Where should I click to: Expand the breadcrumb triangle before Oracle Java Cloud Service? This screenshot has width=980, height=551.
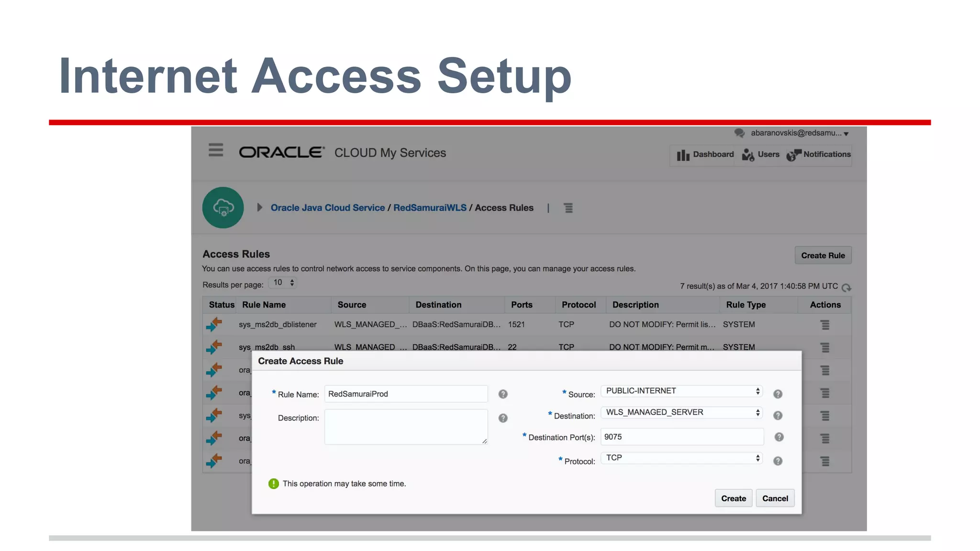[259, 208]
